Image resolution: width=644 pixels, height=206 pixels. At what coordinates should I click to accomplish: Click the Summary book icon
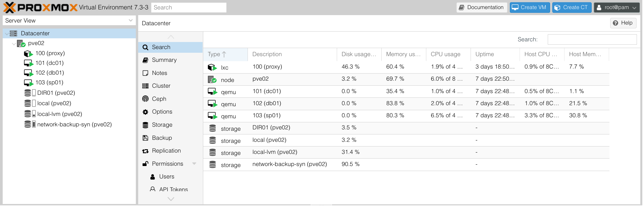click(x=146, y=60)
